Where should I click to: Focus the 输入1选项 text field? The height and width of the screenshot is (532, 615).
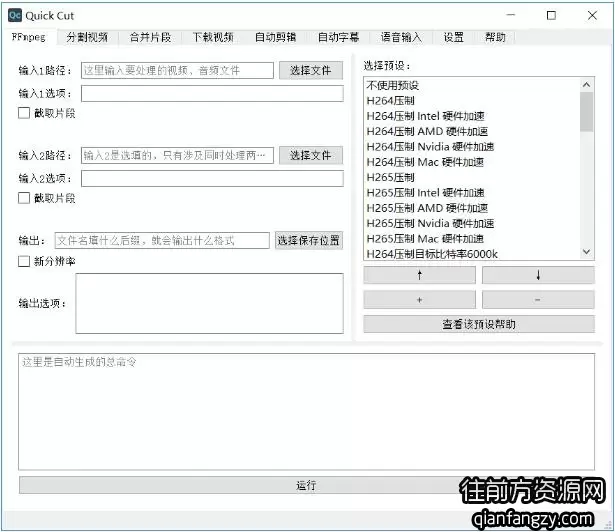click(x=212, y=94)
